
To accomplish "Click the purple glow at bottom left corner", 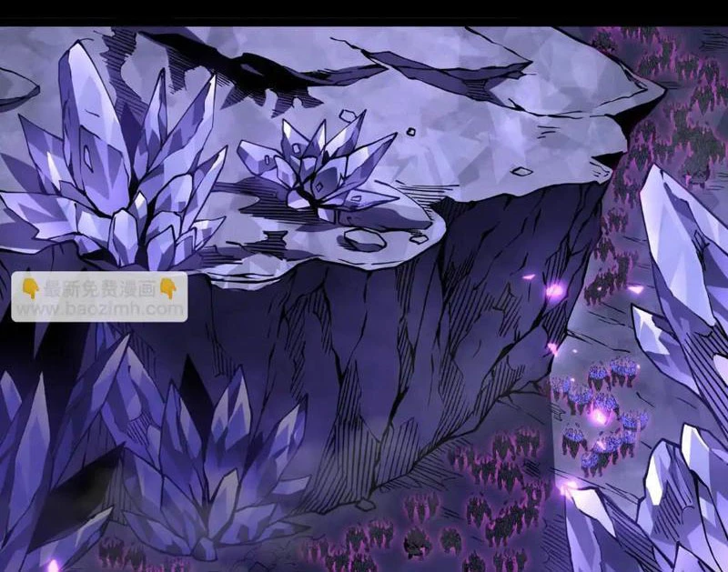I will tap(53, 564).
